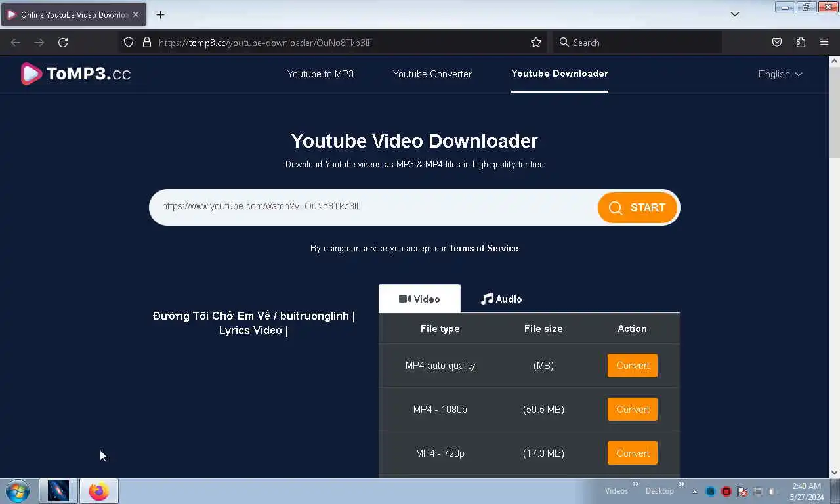Viewport: 840px width, 504px height.
Task: Convert MP4 auto quality
Action: pyautogui.click(x=633, y=366)
